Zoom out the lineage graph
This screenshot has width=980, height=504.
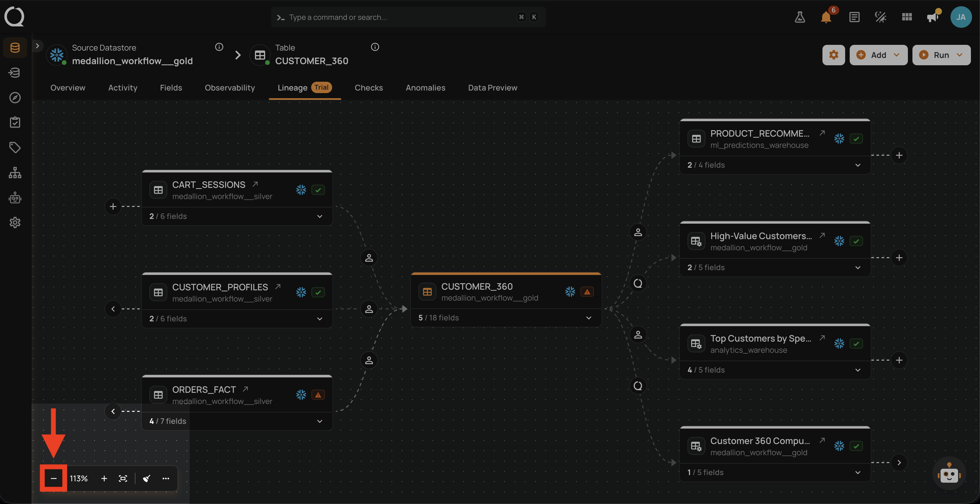coord(54,478)
